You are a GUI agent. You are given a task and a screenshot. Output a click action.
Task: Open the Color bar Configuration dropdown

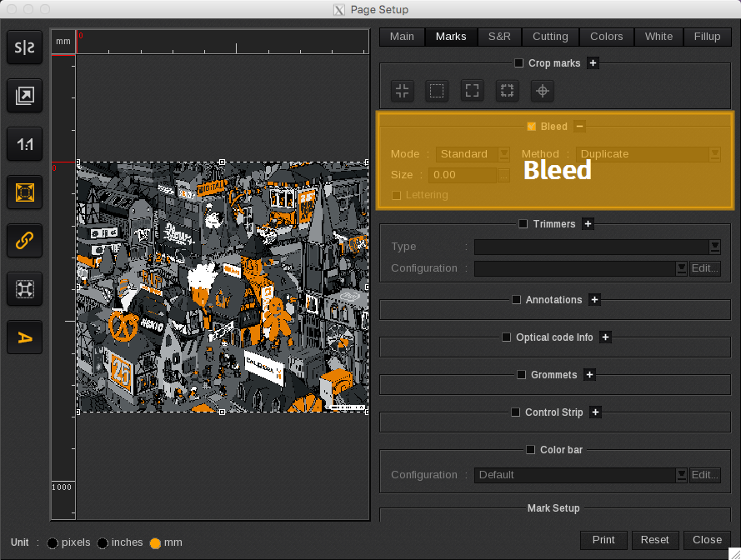tap(581, 475)
